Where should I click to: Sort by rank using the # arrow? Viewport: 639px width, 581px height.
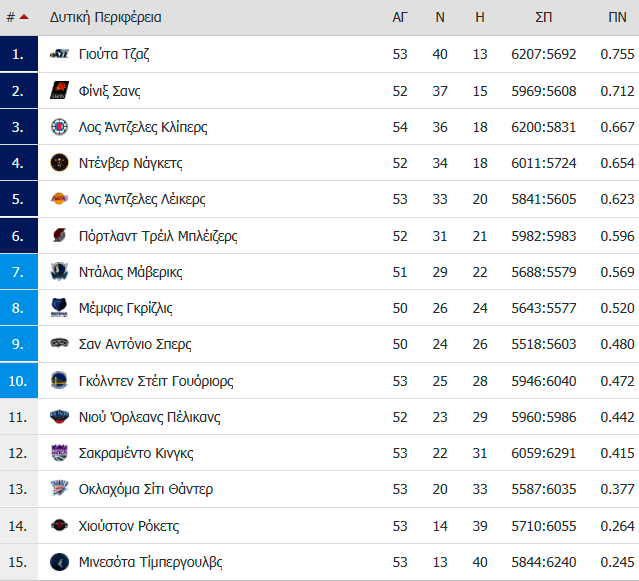(x=18, y=17)
